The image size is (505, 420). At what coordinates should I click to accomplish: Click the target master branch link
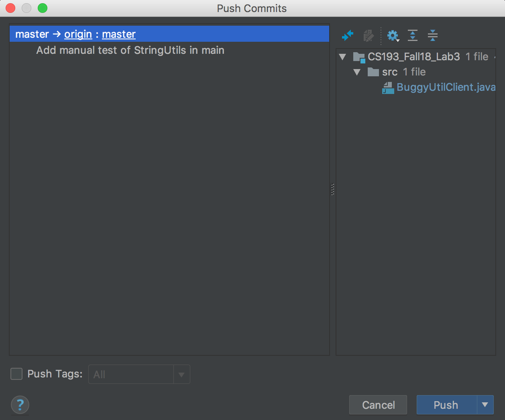(119, 34)
